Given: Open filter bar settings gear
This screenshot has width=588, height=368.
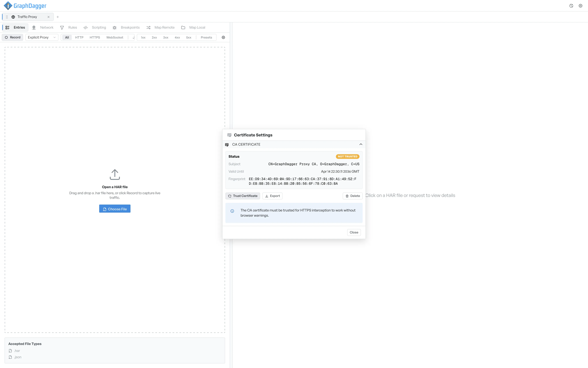Looking at the screenshot, I should click(223, 37).
